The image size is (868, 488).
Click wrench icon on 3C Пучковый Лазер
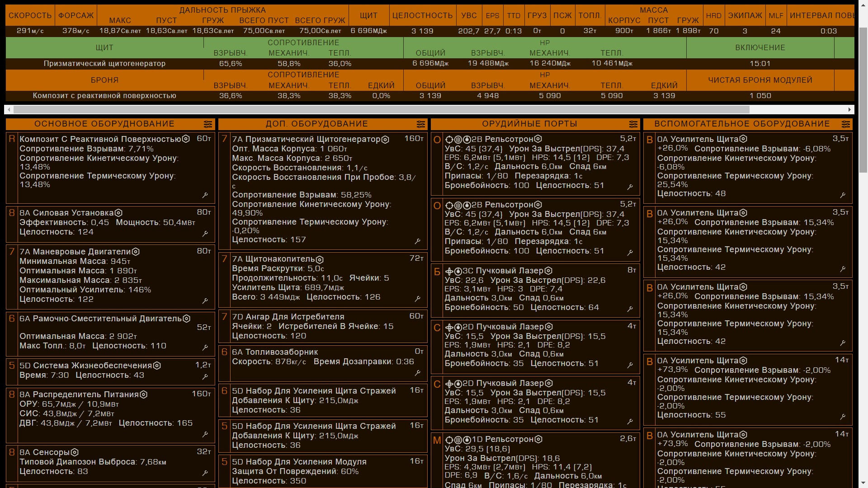pos(630,309)
